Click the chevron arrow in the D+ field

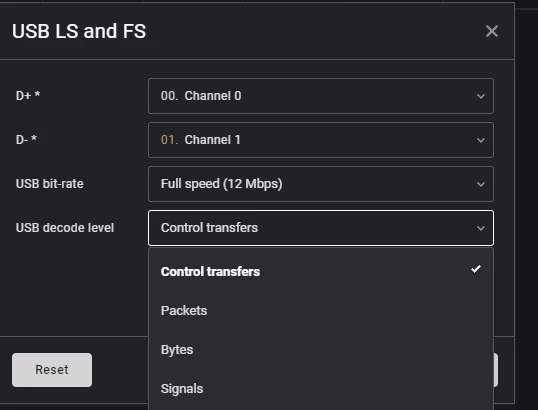(481, 96)
